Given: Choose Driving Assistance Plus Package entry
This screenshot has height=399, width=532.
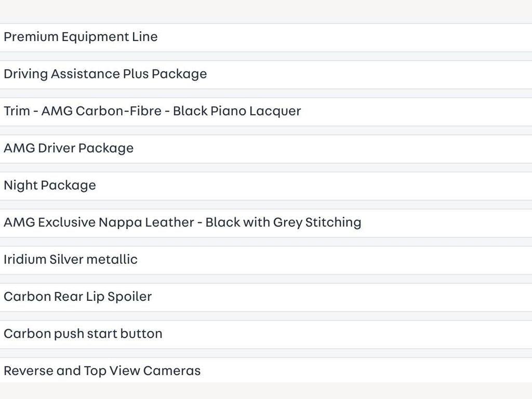Looking at the screenshot, I should click(266, 75).
